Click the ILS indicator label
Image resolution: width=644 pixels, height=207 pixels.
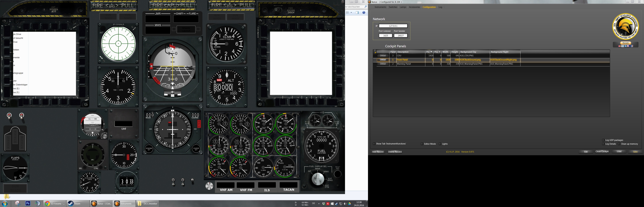[x=267, y=190]
